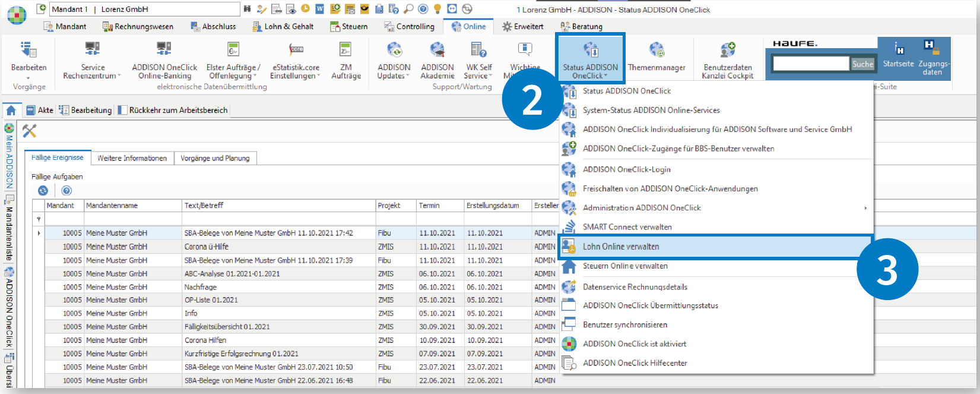Open the Rechnungswesen ribbon tab
980x394 pixels.
point(138,26)
